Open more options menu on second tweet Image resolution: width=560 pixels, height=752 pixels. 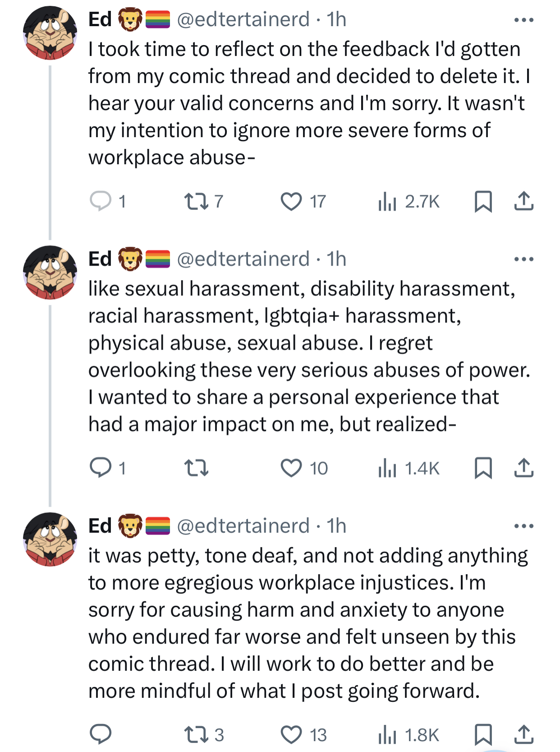tap(523, 259)
